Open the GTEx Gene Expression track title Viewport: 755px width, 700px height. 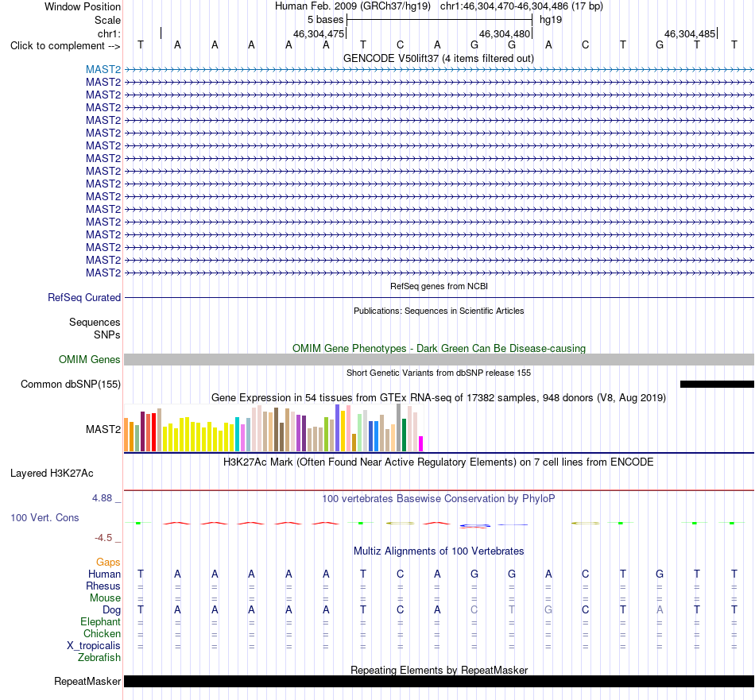pos(439,397)
